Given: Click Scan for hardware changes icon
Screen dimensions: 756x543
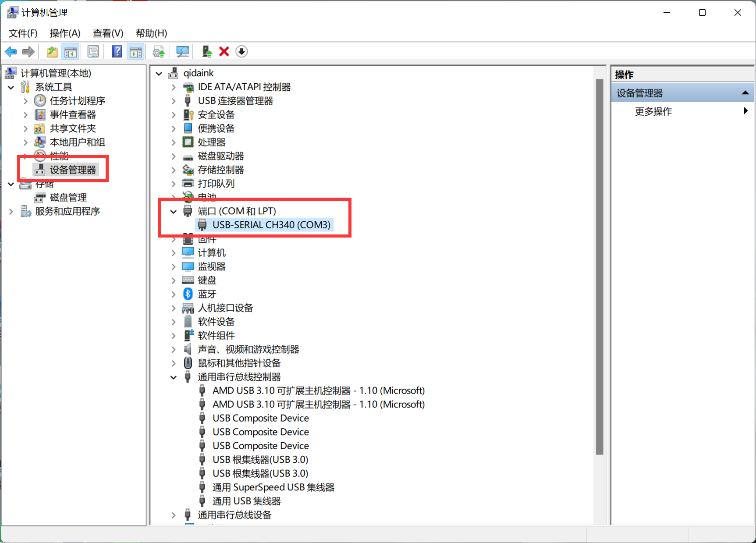Looking at the screenshot, I should pos(182,52).
